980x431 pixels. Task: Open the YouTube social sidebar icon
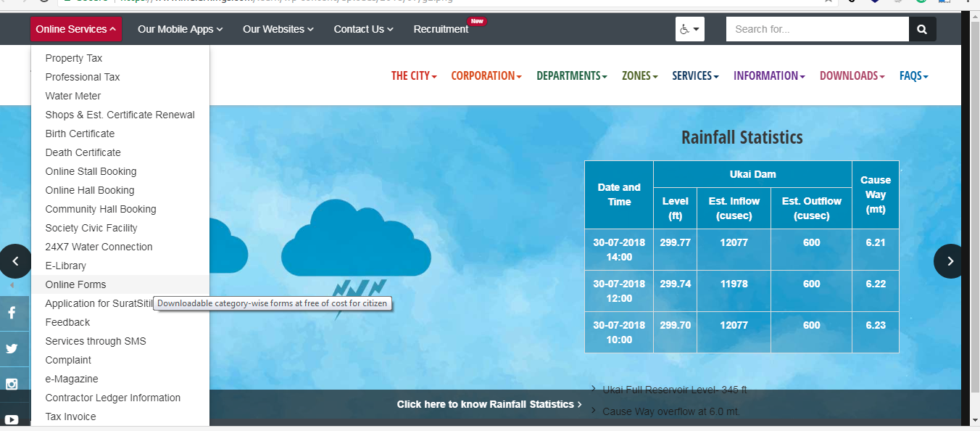pyautogui.click(x=12, y=419)
